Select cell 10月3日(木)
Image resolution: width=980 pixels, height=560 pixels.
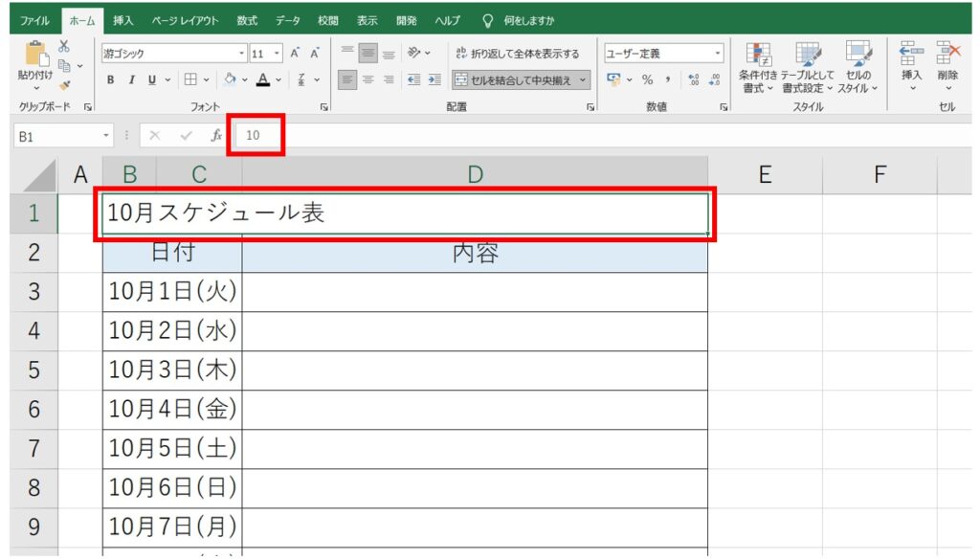click(172, 370)
